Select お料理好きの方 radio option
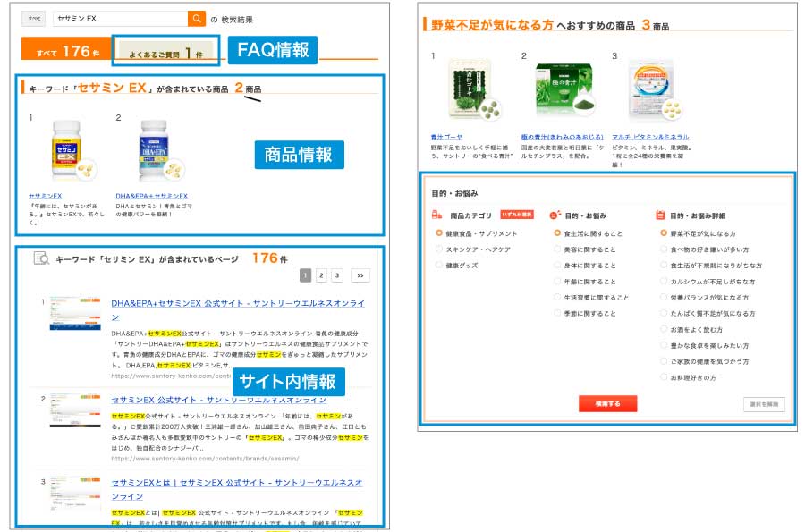The width and height of the screenshot is (805, 532). click(x=664, y=377)
